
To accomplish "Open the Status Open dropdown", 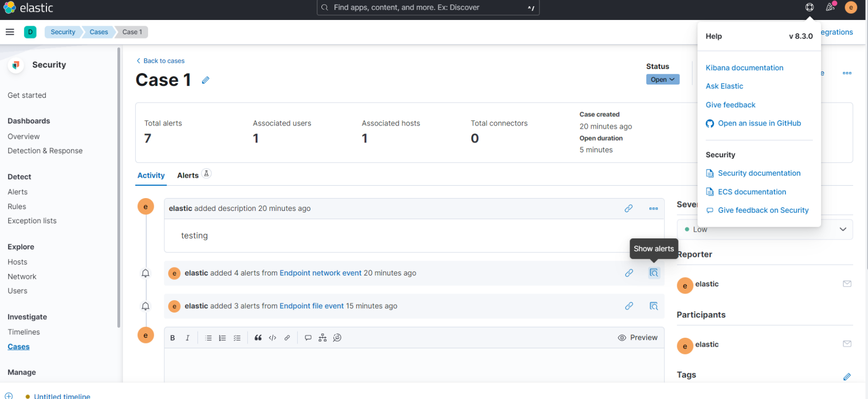I will [663, 79].
